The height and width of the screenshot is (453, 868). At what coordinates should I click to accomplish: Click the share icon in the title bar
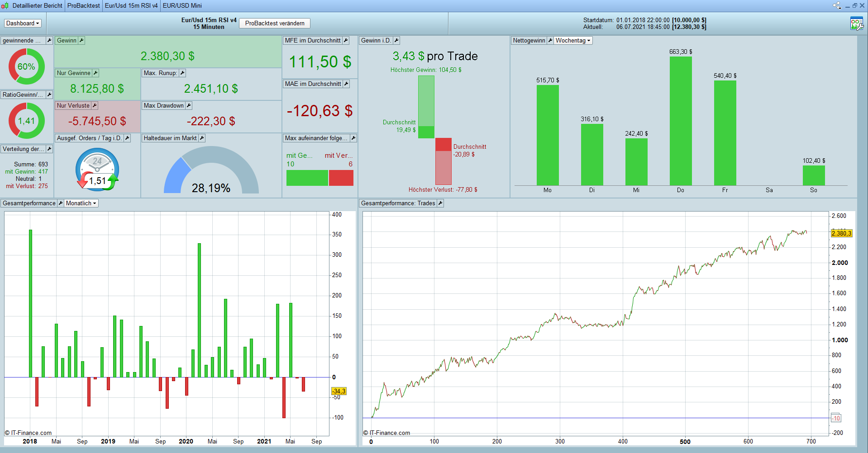[x=837, y=5]
